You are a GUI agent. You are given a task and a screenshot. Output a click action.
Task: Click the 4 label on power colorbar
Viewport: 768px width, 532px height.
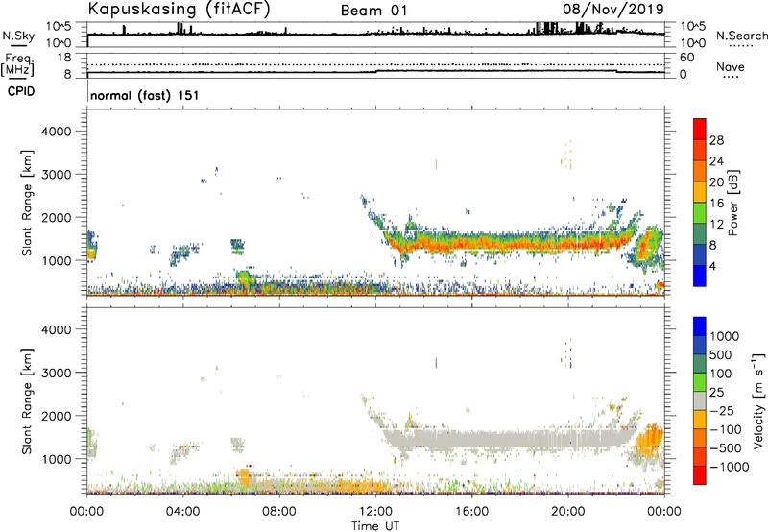pos(712,266)
